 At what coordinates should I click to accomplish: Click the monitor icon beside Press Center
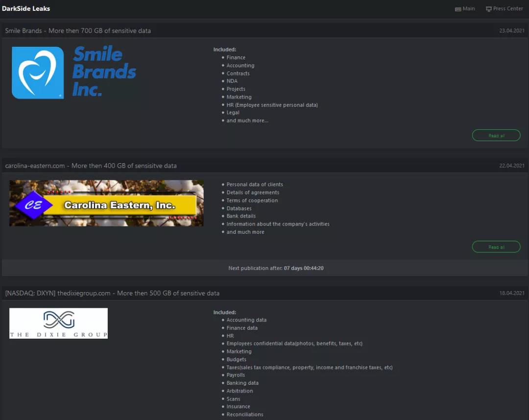(488, 9)
